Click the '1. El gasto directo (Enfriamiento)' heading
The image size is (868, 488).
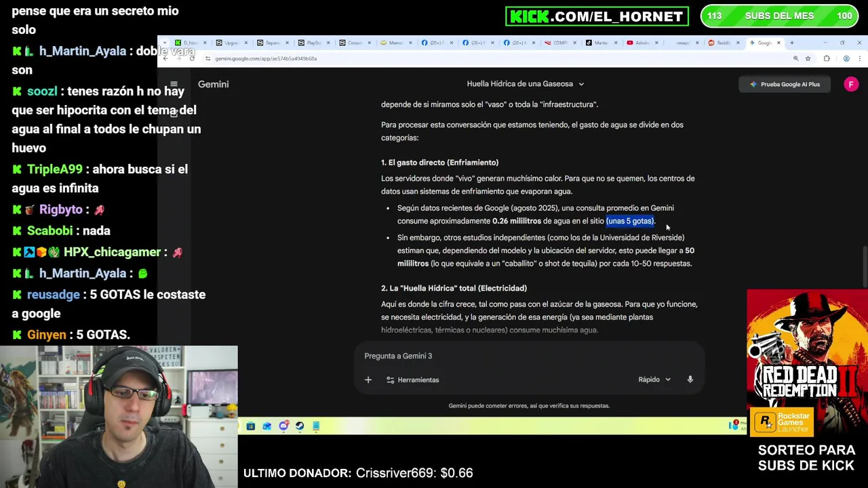point(439,163)
